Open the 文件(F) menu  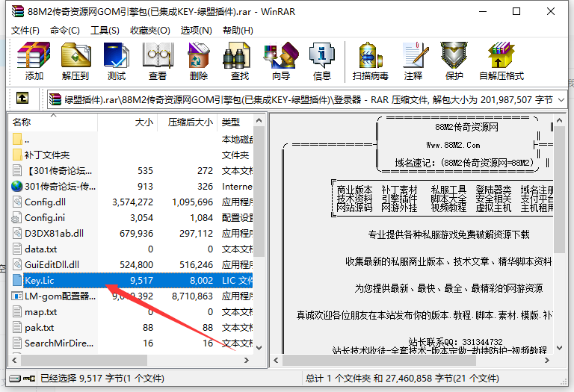click(x=25, y=31)
